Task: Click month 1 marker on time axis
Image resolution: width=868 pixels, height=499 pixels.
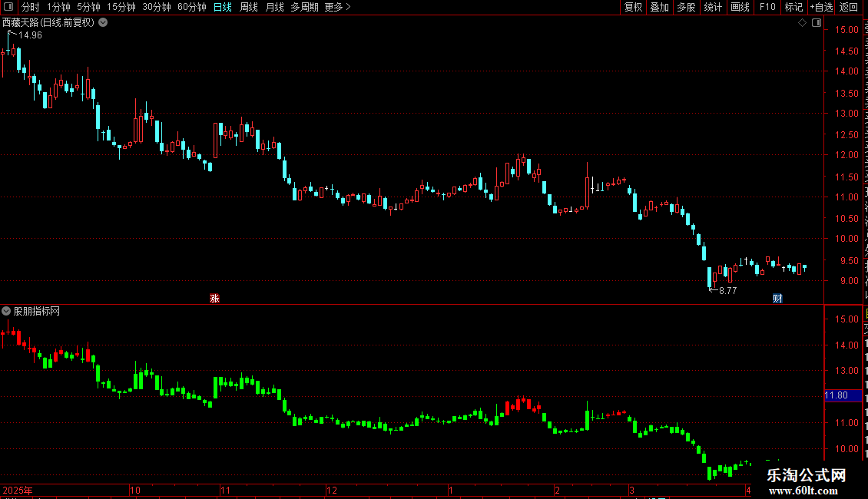Action: pos(451,490)
